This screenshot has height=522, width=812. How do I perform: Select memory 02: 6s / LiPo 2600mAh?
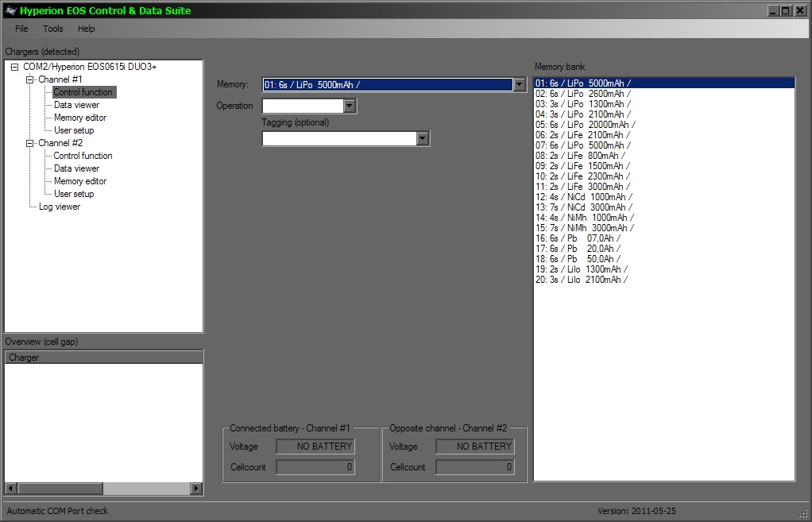coord(664,94)
